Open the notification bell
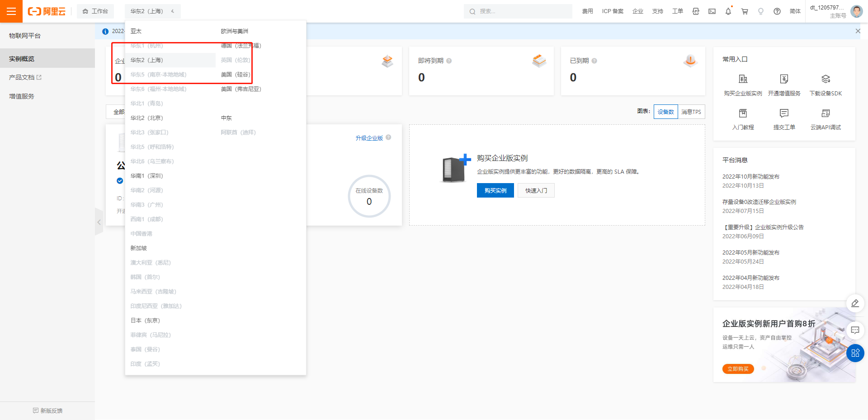Image resolution: width=868 pixels, height=420 pixels. [x=728, y=11]
